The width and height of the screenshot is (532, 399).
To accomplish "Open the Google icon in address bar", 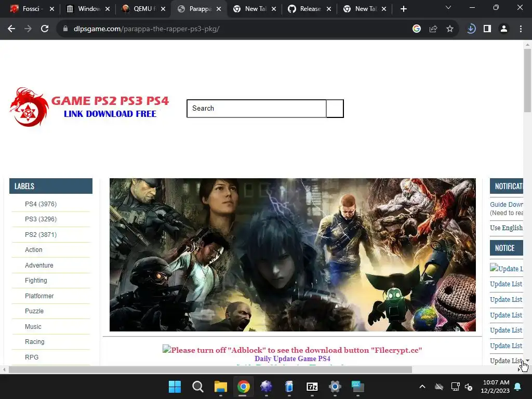I will (417, 29).
